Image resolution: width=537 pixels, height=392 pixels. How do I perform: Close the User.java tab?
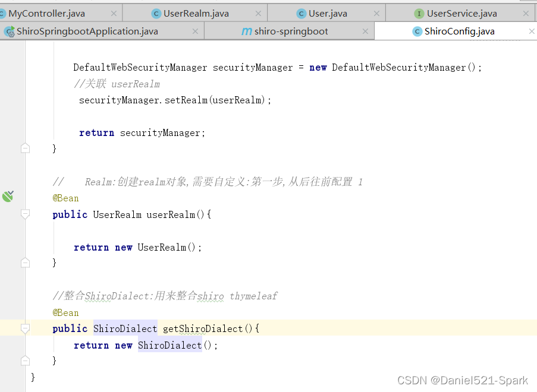(x=376, y=14)
